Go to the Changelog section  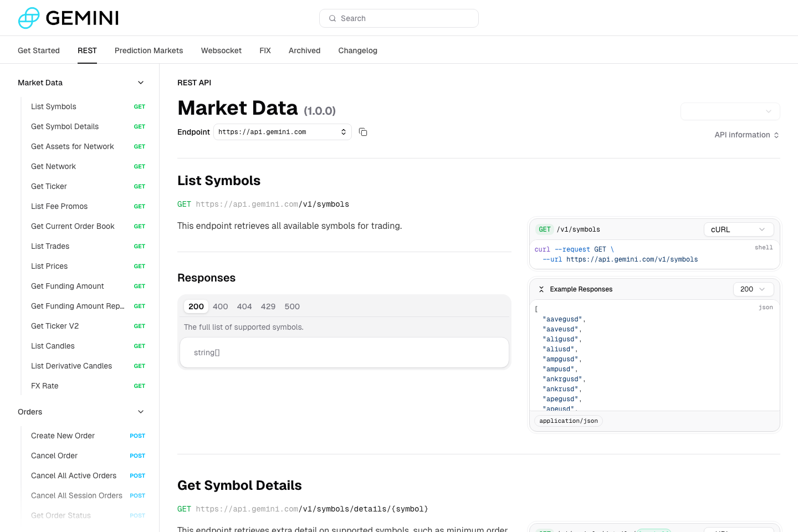[357, 50]
